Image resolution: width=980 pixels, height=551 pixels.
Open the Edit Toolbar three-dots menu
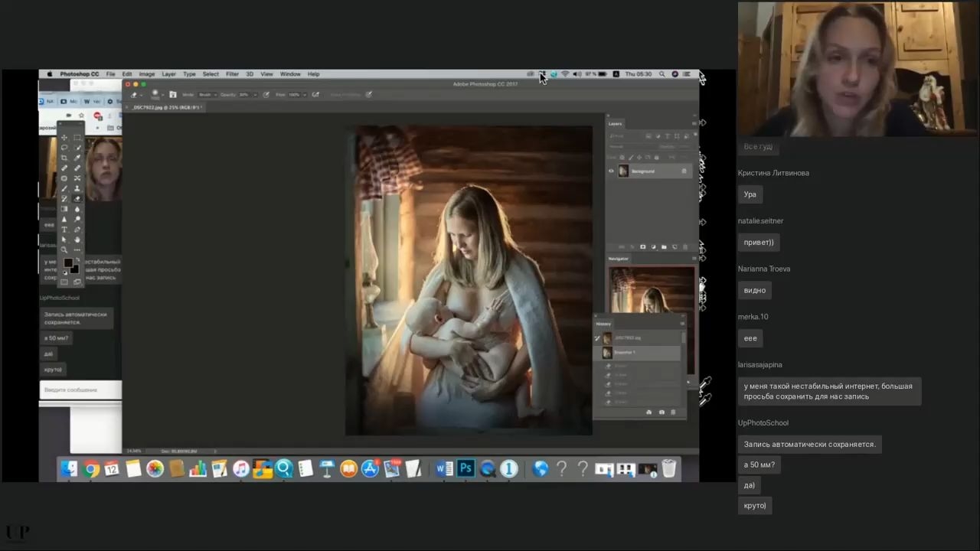click(77, 249)
